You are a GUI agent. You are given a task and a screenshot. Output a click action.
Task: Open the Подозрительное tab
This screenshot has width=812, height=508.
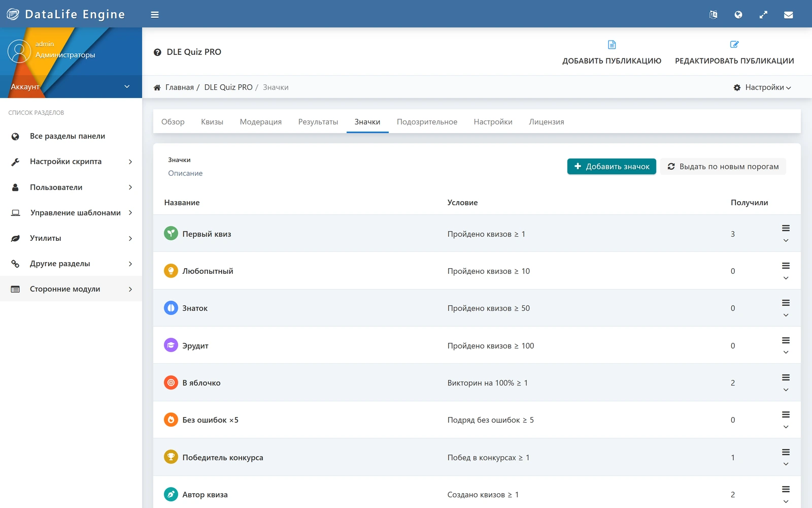click(x=427, y=122)
